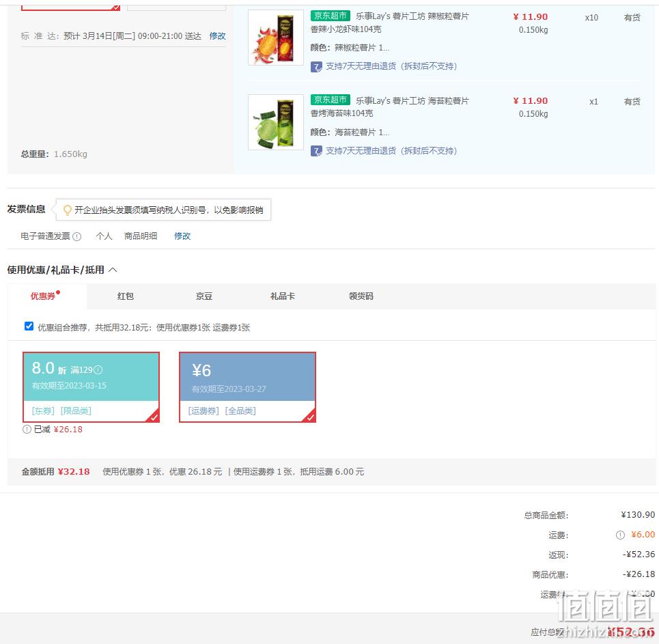Image resolution: width=659 pixels, height=644 pixels.
Task: Click the return policy link under 辣椒粒薯片
Action: coord(391,66)
